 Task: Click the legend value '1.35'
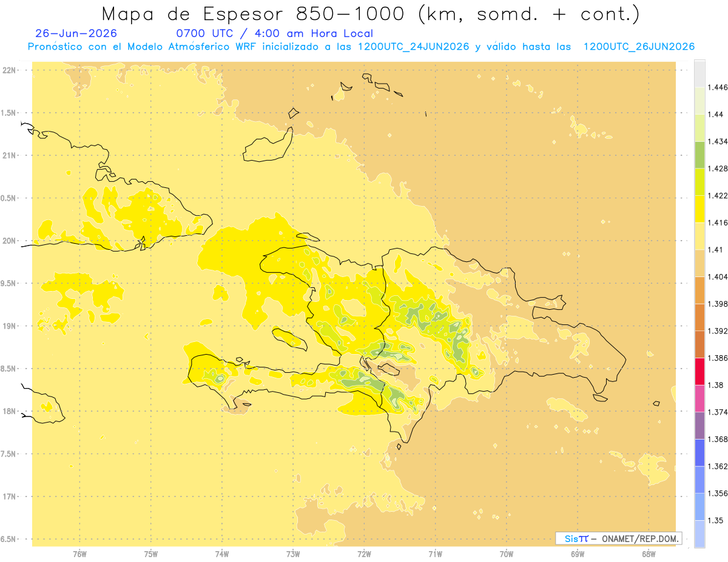pyautogui.click(x=716, y=520)
